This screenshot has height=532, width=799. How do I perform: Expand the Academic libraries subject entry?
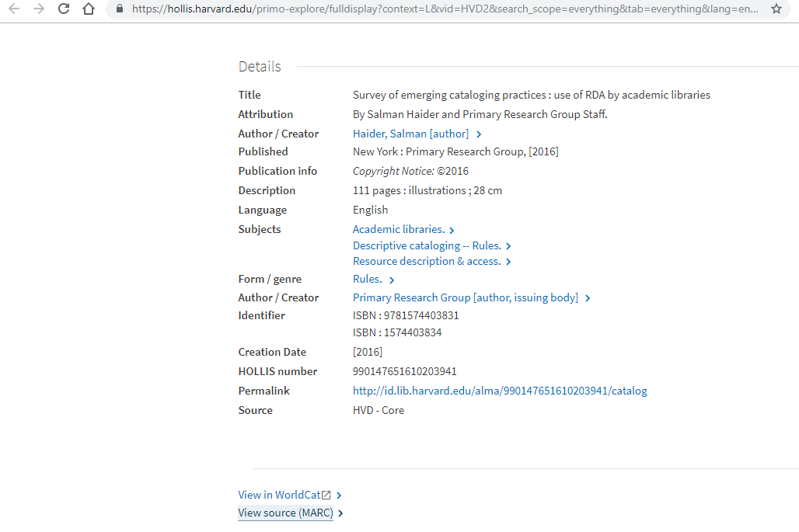click(x=452, y=229)
